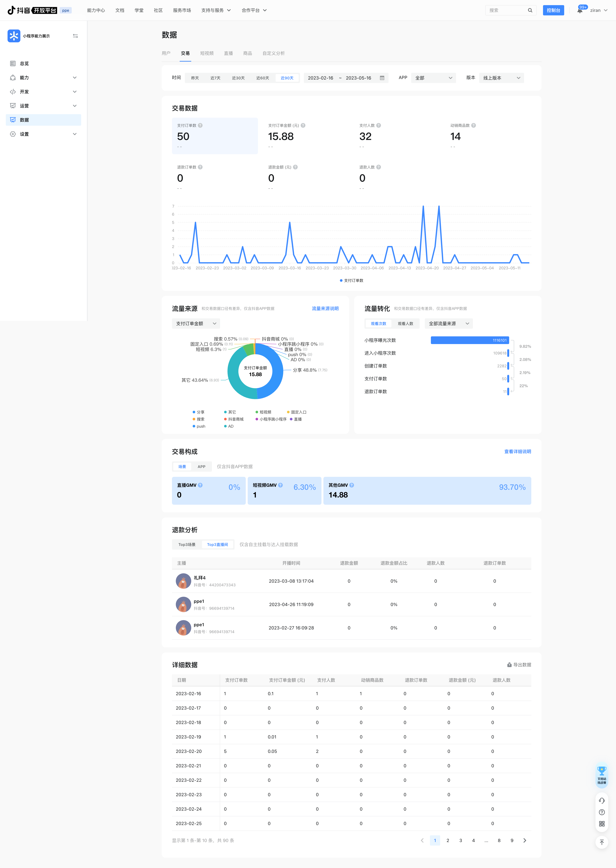The height and width of the screenshot is (868, 616).
Task: Click the 设置 gear icon in sidebar
Action: pyautogui.click(x=13, y=134)
